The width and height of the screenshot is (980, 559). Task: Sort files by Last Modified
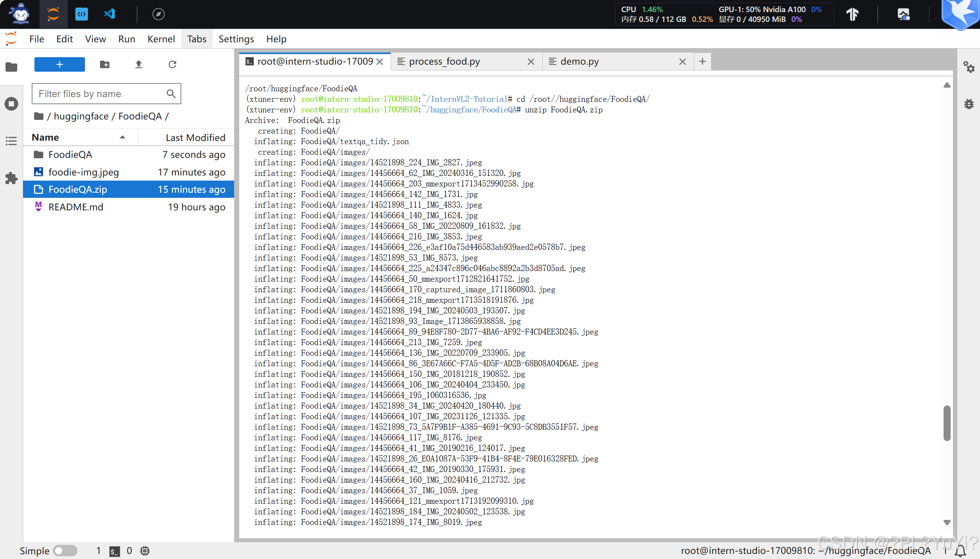click(x=195, y=137)
